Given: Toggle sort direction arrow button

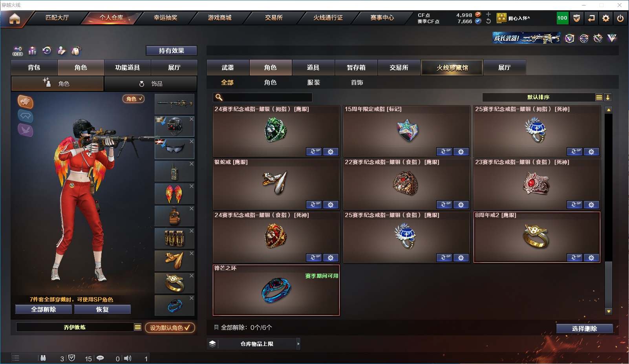Looking at the screenshot, I should tap(608, 97).
